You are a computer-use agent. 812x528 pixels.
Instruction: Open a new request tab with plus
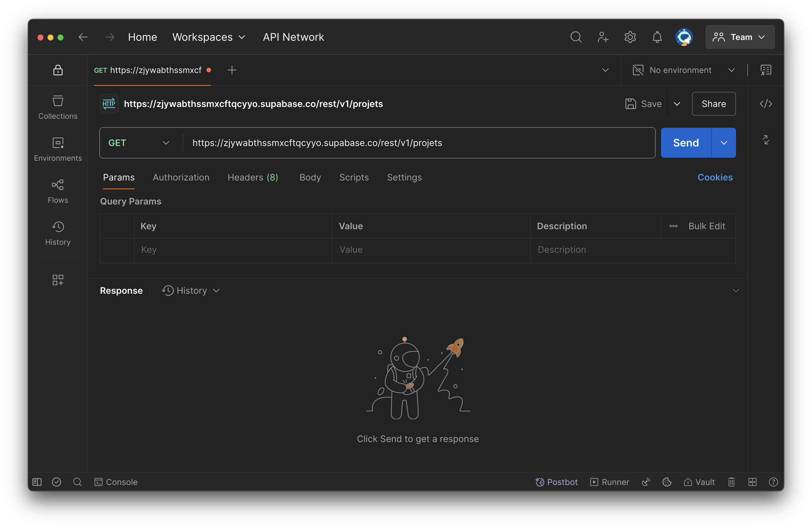tap(232, 70)
